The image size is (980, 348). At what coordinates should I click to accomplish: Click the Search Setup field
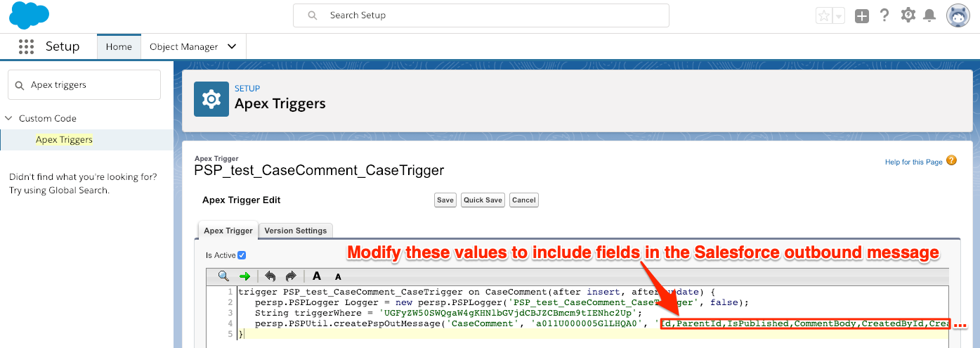click(x=481, y=15)
